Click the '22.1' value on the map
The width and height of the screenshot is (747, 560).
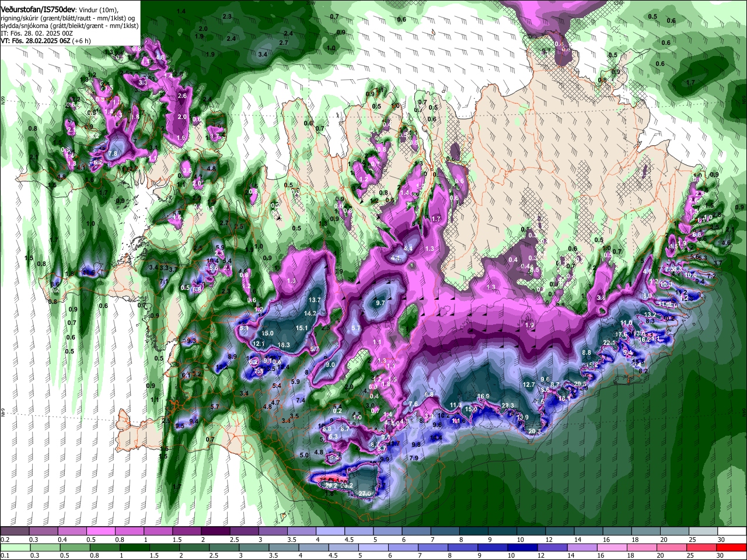pos(609,343)
